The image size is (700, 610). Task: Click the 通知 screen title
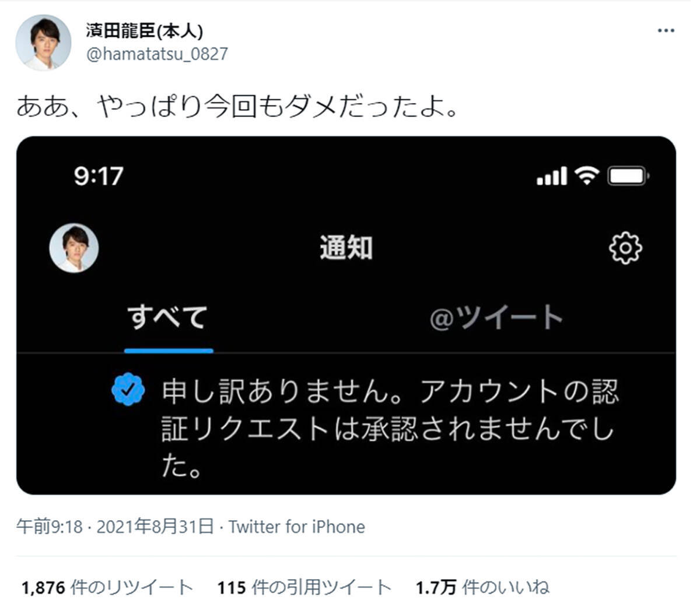click(346, 248)
